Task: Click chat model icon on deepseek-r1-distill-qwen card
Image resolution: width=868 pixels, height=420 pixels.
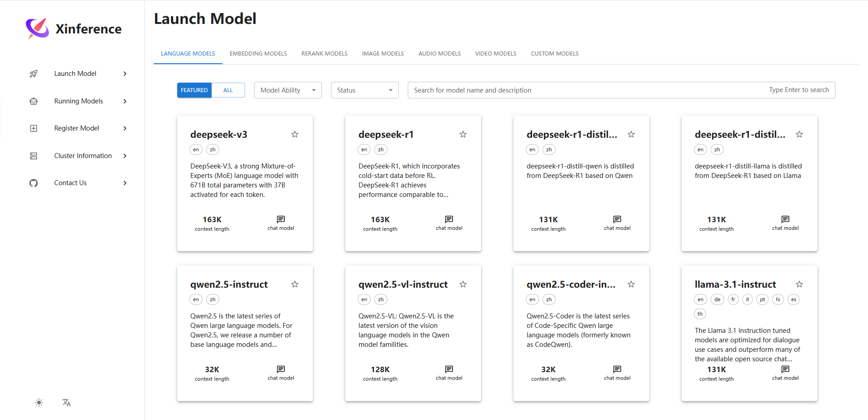Action: tap(617, 219)
